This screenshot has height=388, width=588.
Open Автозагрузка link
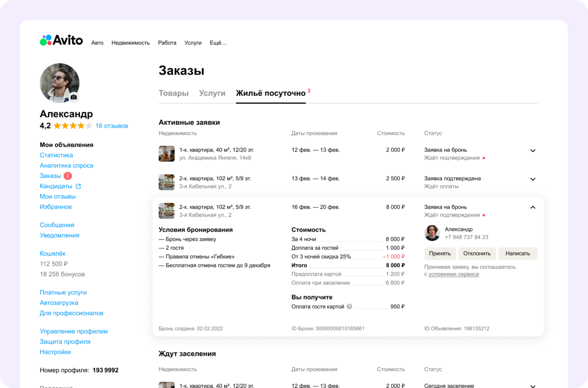click(59, 303)
